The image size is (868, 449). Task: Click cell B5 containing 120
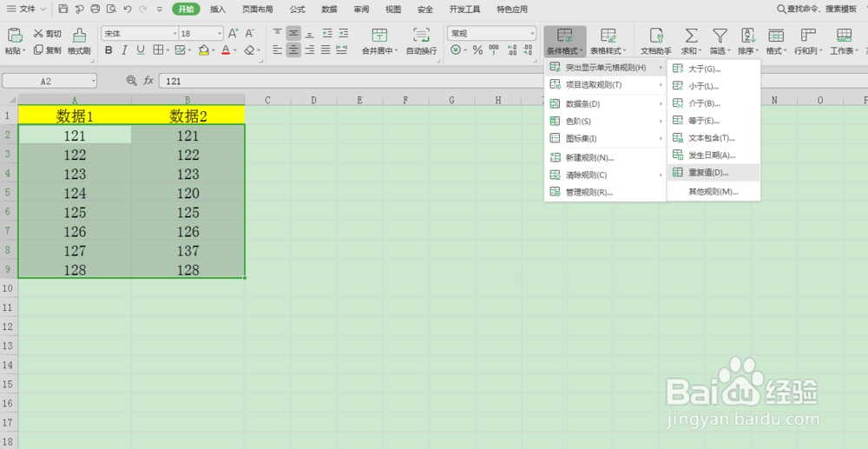click(188, 193)
